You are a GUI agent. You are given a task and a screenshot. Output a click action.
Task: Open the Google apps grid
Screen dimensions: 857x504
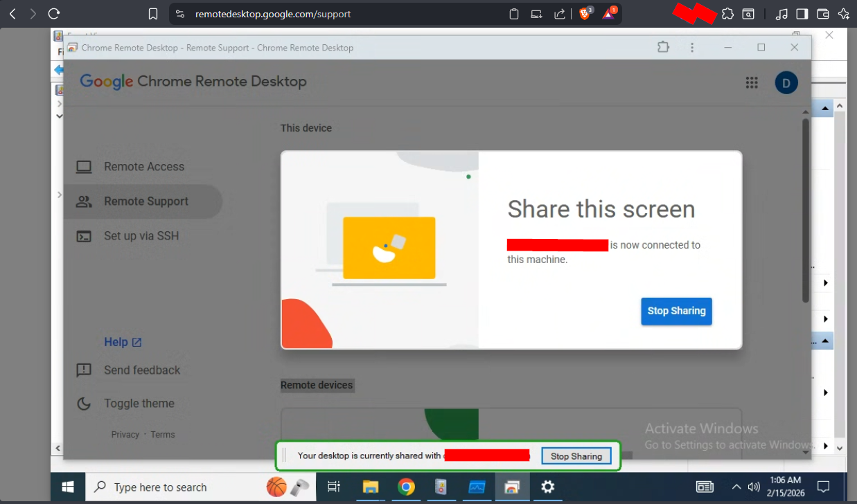click(x=752, y=83)
